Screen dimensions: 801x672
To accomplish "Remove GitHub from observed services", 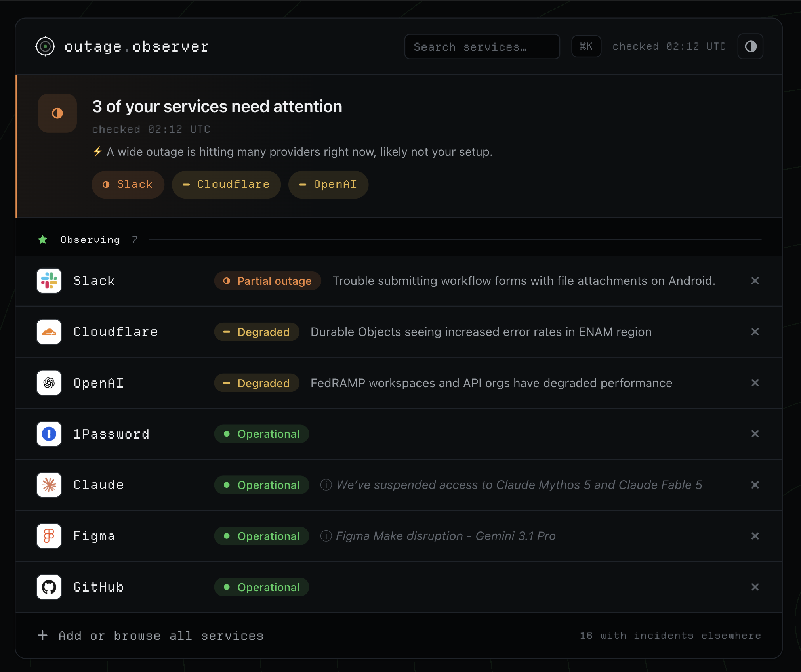I will tap(755, 587).
